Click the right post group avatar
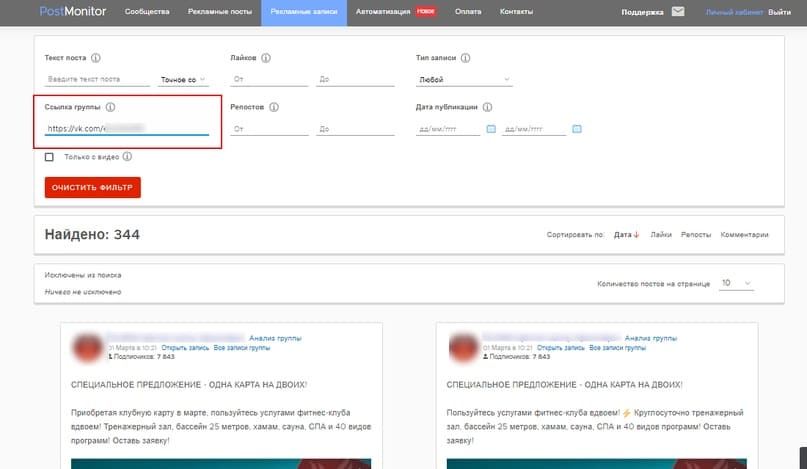This screenshot has width=807, height=469. pos(463,347)
